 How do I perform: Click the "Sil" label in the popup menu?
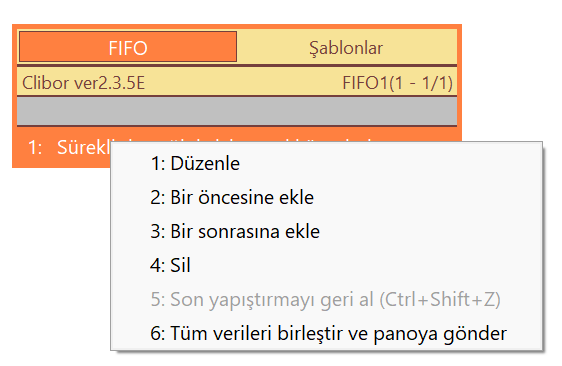[180, 265]
